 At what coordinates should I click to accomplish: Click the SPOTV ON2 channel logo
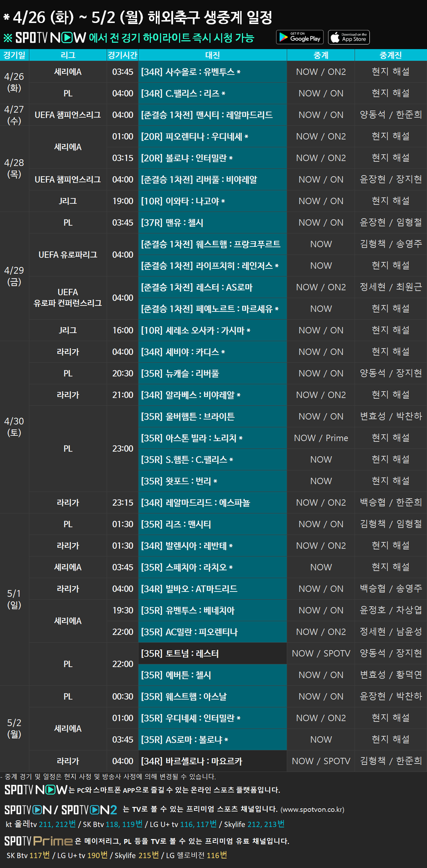tap(89, 809)
